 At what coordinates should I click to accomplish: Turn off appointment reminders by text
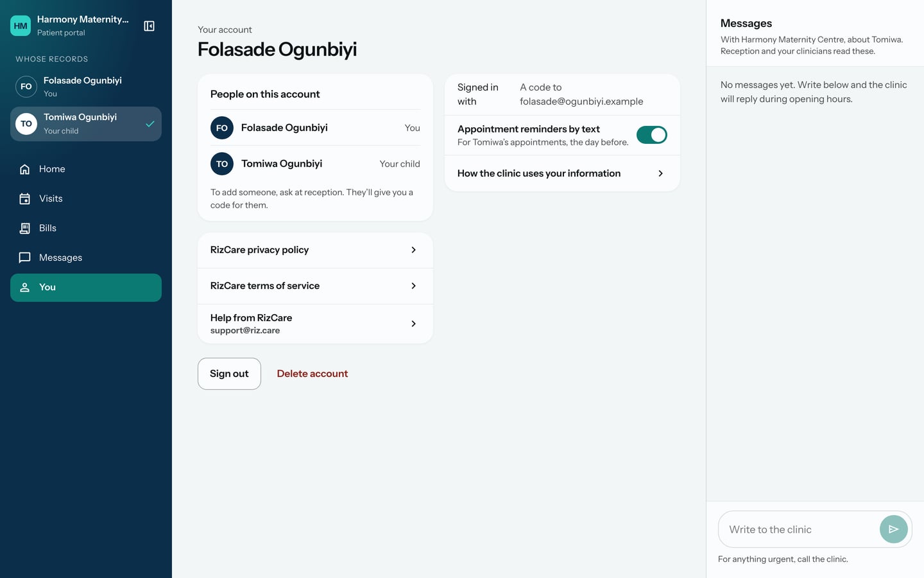pyautogui.click(x=651, y=135)
